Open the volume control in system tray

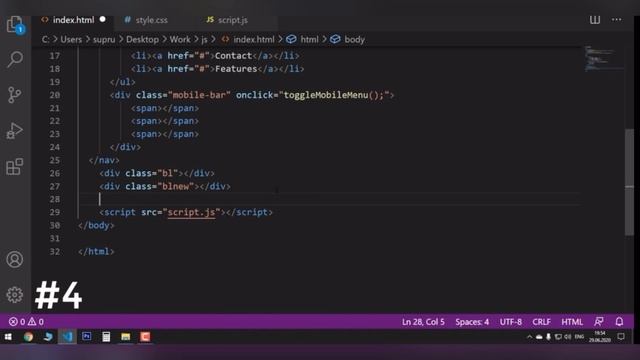pos(568,337)
